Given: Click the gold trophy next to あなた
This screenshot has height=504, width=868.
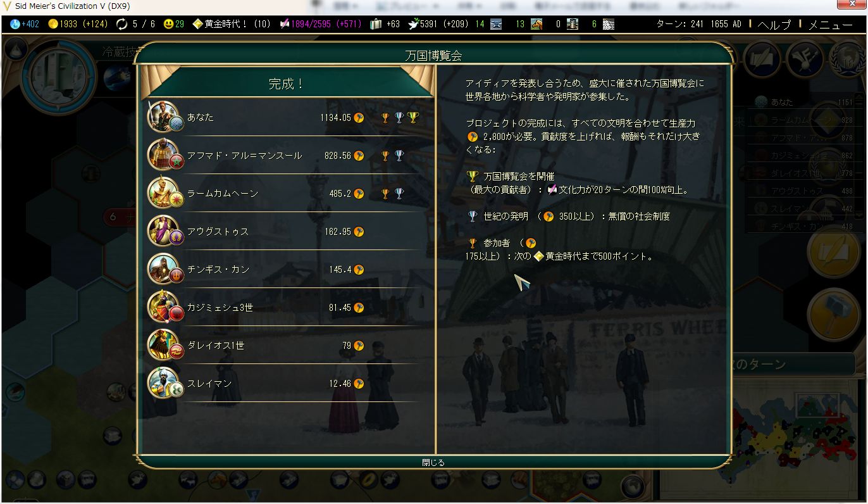Looking at the screenshot, I should pyautogui.click(x=413, y=117).
